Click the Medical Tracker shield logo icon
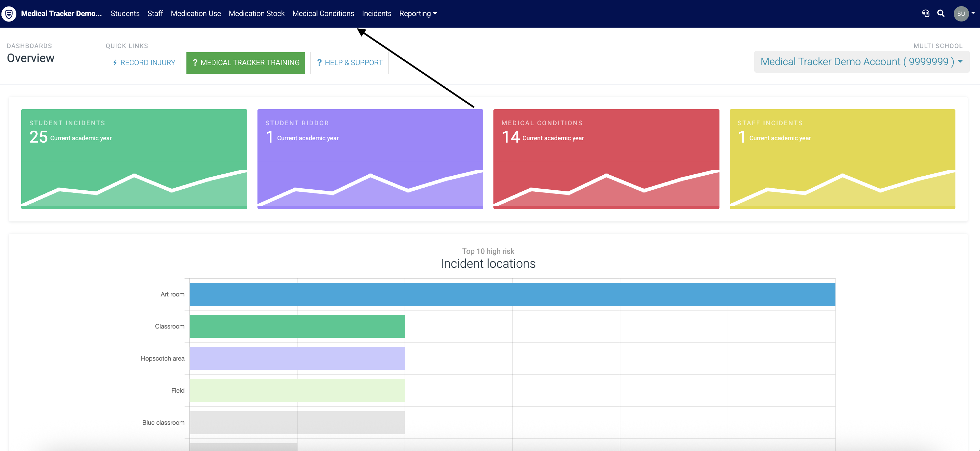Viewport: 980px width, 451px height. coord(9,14)
